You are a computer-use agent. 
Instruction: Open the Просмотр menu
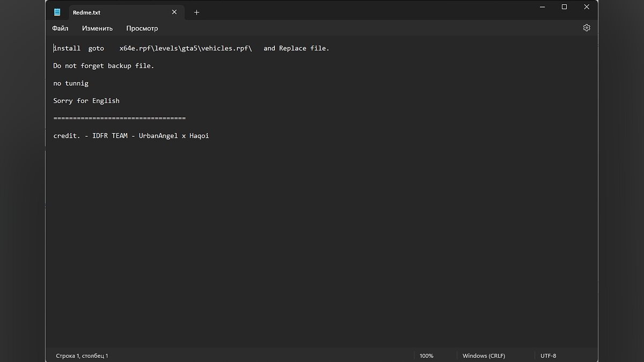(x=142, y=28)
